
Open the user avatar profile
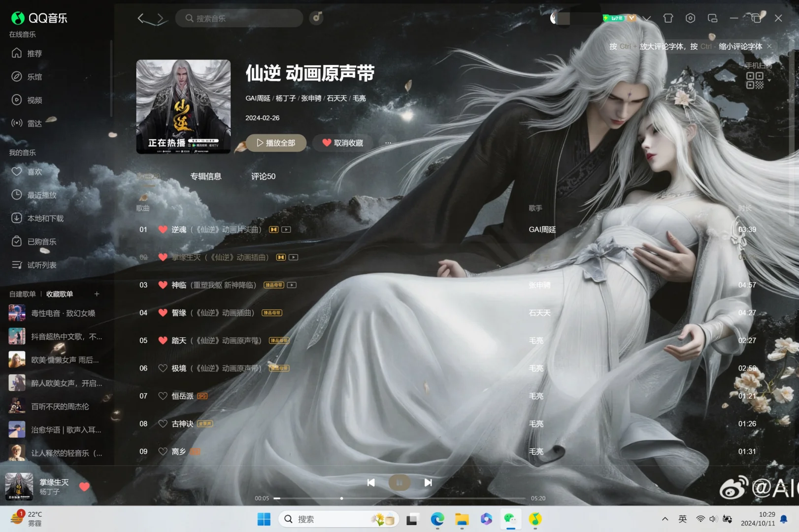tap(555, 18)
